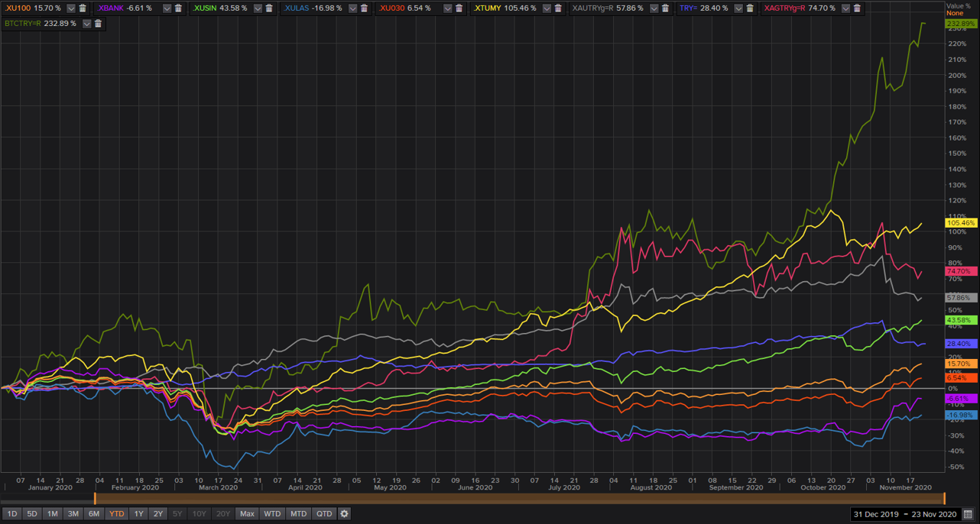Delete the .XU100 series with its trash icon
Screen dimensions: 980x524
click(83, 8)
